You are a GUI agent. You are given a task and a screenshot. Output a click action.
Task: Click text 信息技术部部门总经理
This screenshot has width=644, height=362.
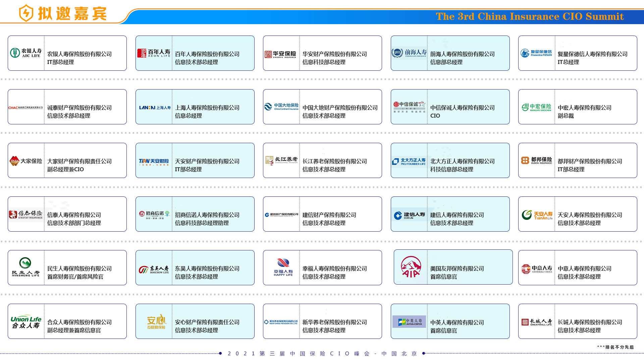tap(74, 223)
